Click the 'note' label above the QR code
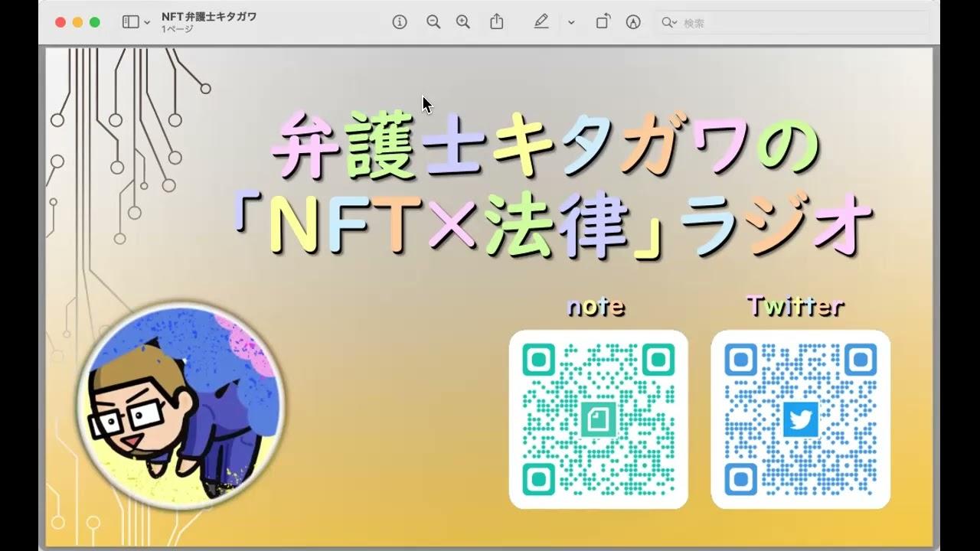Viewport: 980px width, 551px height. [x=596, y=307]
